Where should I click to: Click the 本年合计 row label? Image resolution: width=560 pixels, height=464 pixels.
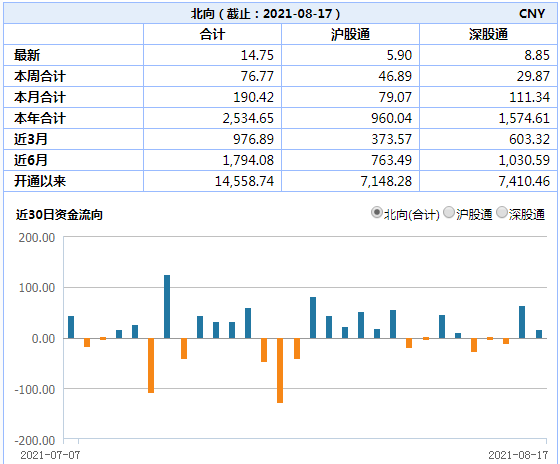point(40,118)
